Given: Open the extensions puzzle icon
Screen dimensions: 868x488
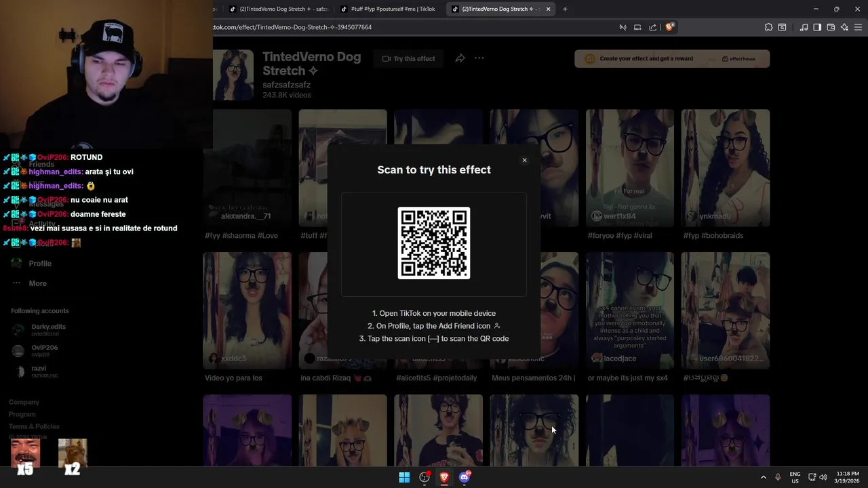Looking at the screenshot, I should (768, 27).
